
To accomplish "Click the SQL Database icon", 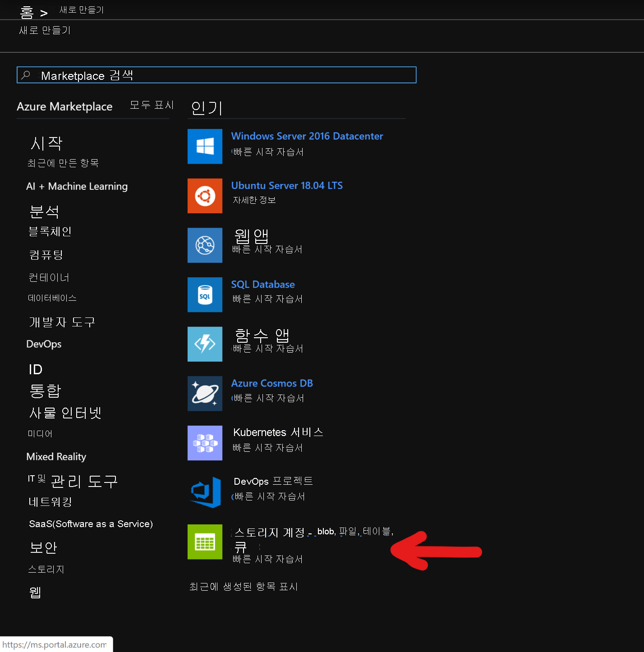I will click(x=205, y=295).
